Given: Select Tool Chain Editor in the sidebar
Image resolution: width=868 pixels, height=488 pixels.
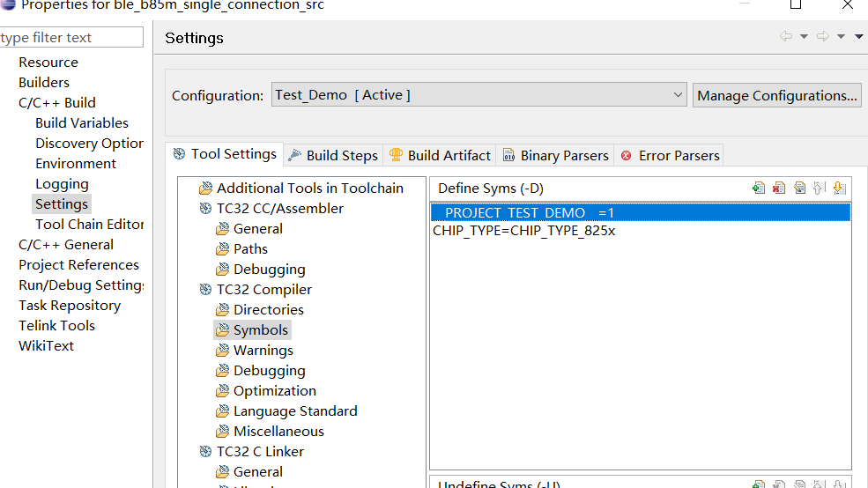Looking at the screenshot, I should click(89, 225).
